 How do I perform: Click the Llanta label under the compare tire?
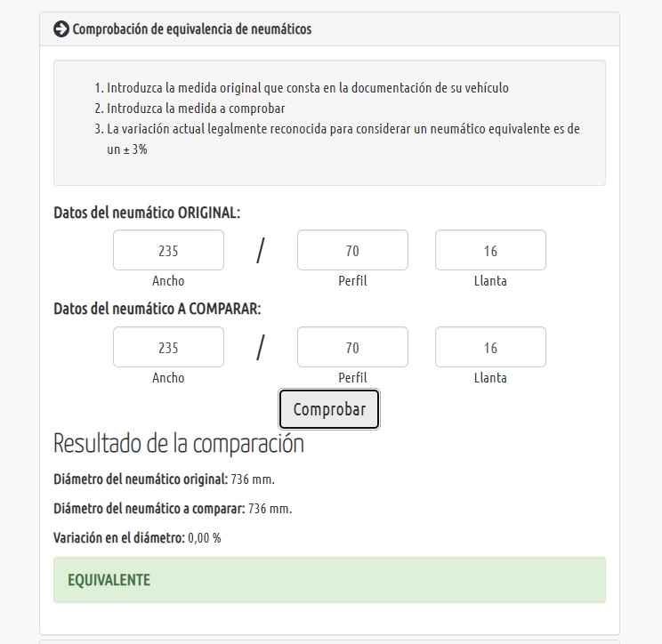[x=490, y=378]
